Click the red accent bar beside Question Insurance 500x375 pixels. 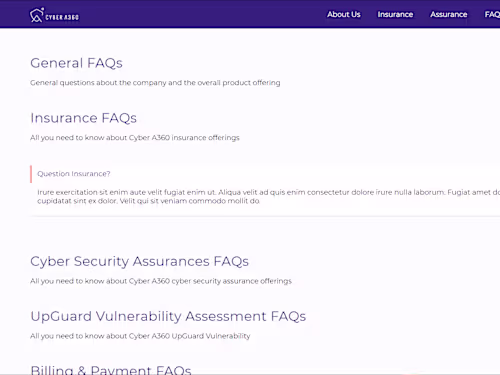pos(31,174)
